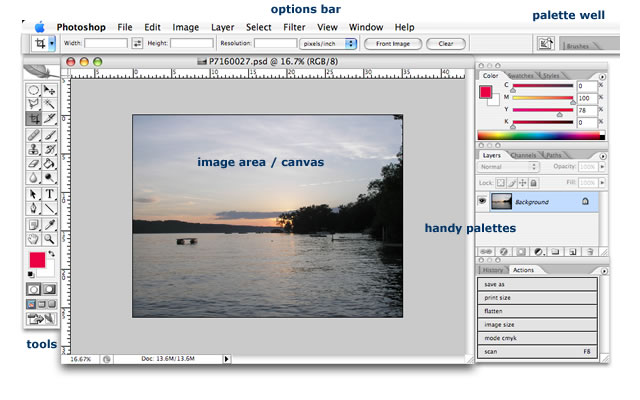Click the swap foreground/background colors arrow
This screenshot has height=400, width=640.
(51, 254)
